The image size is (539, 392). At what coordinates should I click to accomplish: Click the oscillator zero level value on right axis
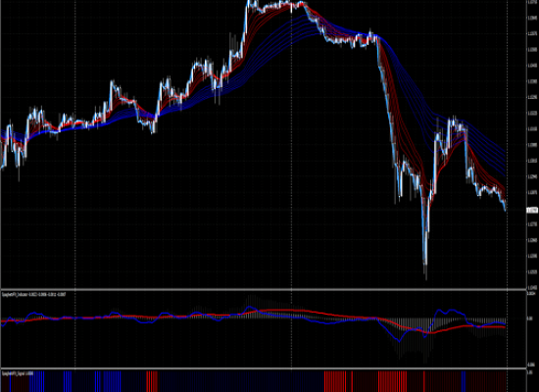[x=531, y=318]
